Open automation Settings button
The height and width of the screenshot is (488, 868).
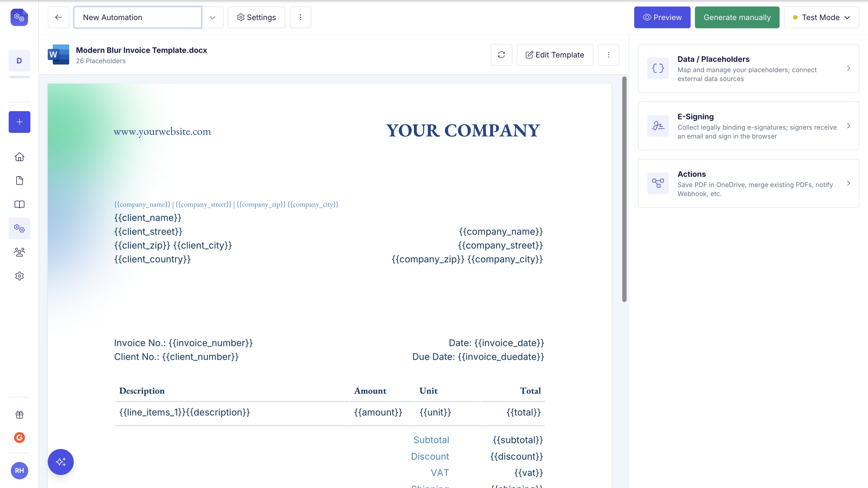pyautogui.click(x=256, y=17)
